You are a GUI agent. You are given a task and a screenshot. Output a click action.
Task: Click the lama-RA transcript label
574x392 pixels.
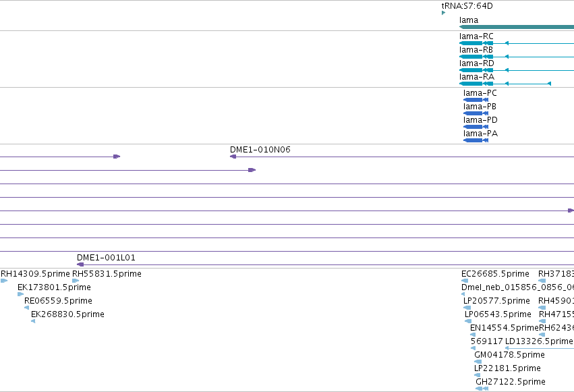477,77
